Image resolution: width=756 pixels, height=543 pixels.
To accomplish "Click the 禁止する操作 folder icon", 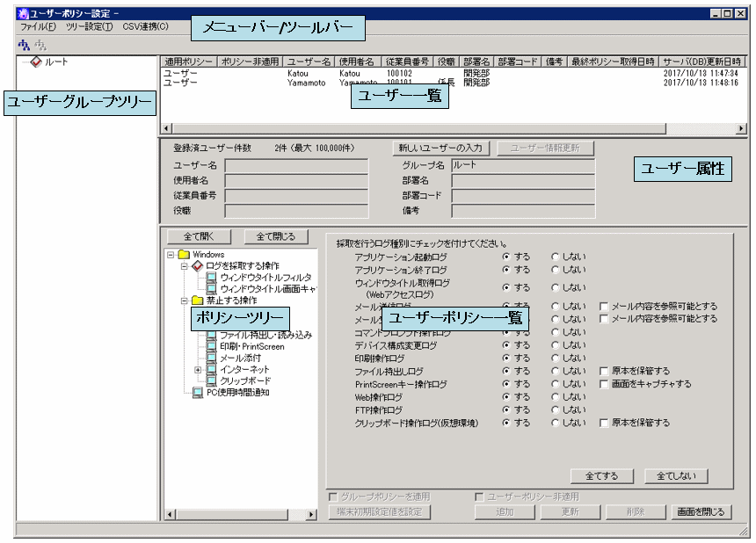I will pyautogui.click(x=197, y=300).
